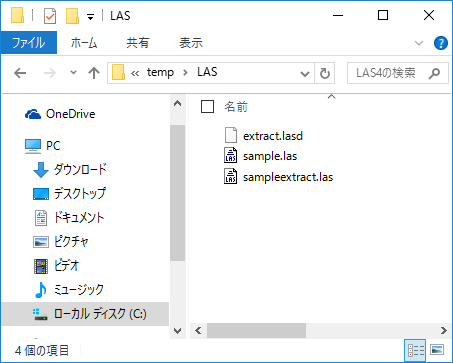
Task: Switch to the ホーム ribbon tab
Action: 83,43
